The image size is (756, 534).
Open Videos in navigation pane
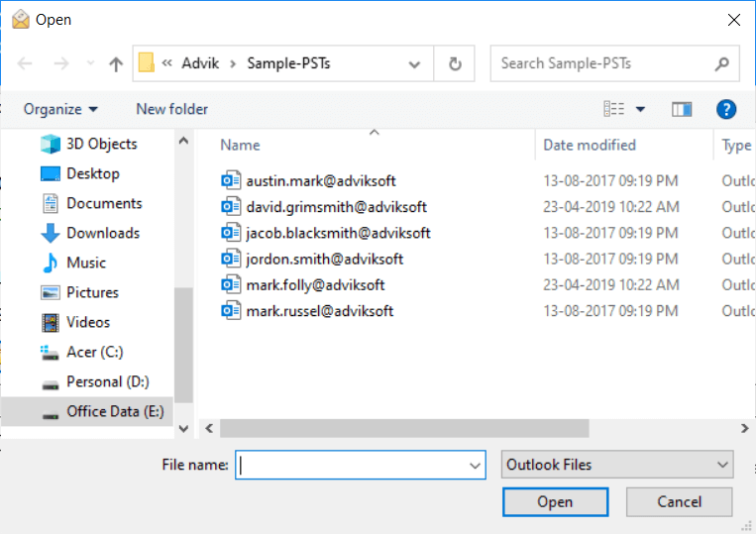[x=75, y=322]
